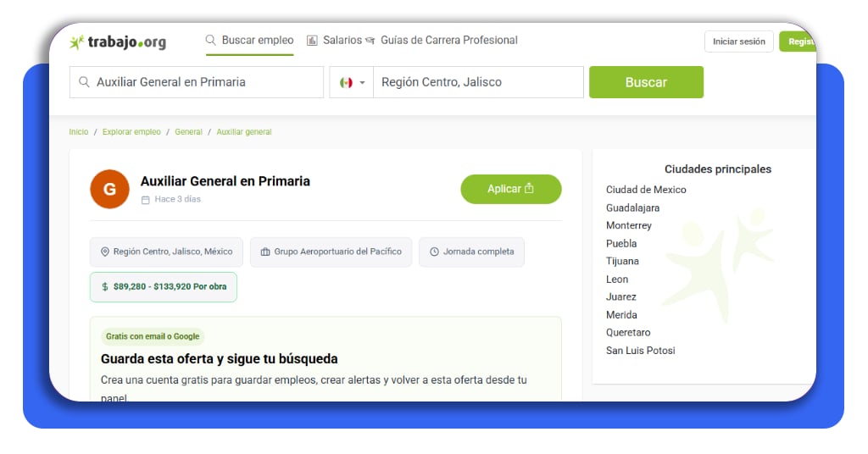Open Puebla city link
The width and height of the screenshot is (868, 454).
click(621, 243)
